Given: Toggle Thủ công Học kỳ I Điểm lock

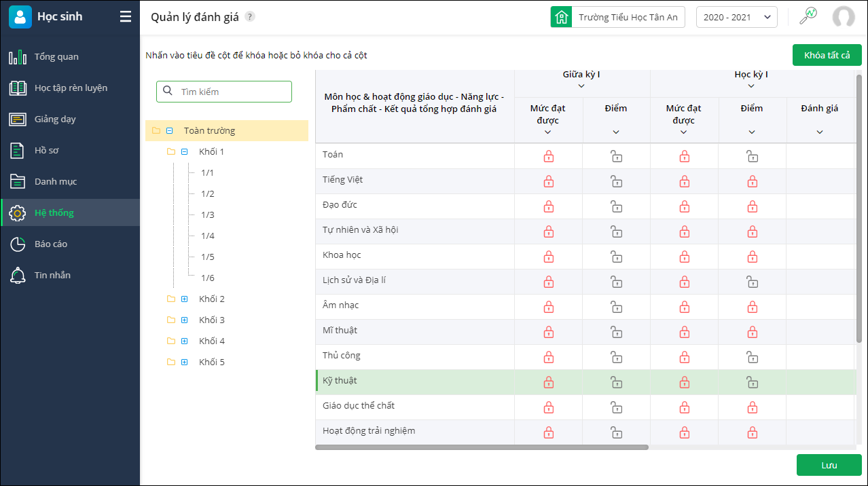Looking at the screenshot, I should [x=752, y=357].
